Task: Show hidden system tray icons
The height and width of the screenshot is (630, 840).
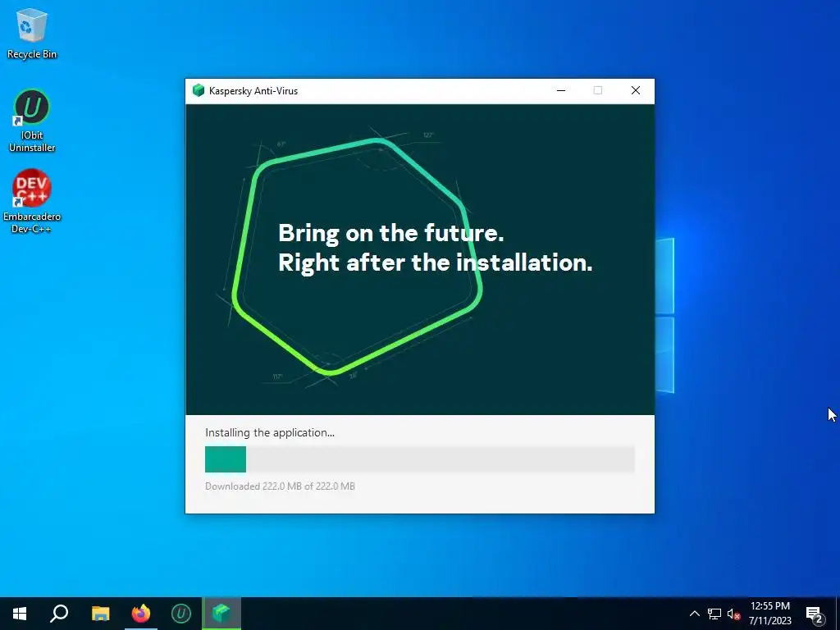Action: tap(694, 614)
